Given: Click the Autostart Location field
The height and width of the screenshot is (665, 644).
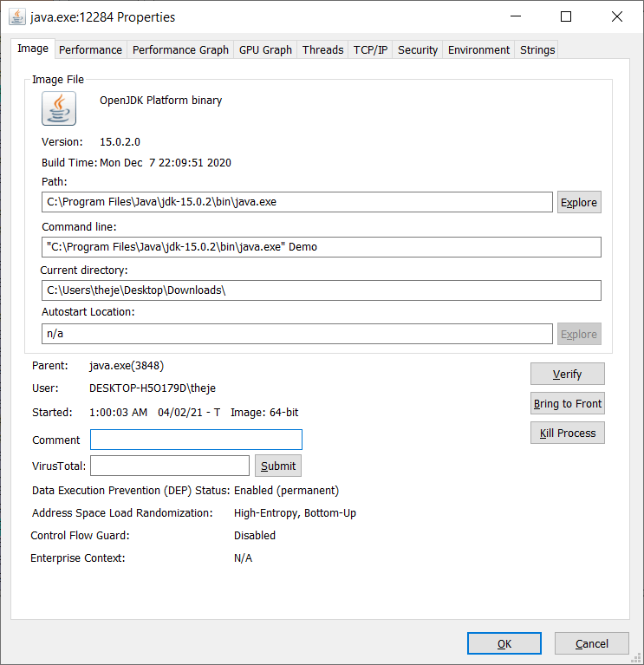Looking at the screenshot, I should click(x=297, y=334).
